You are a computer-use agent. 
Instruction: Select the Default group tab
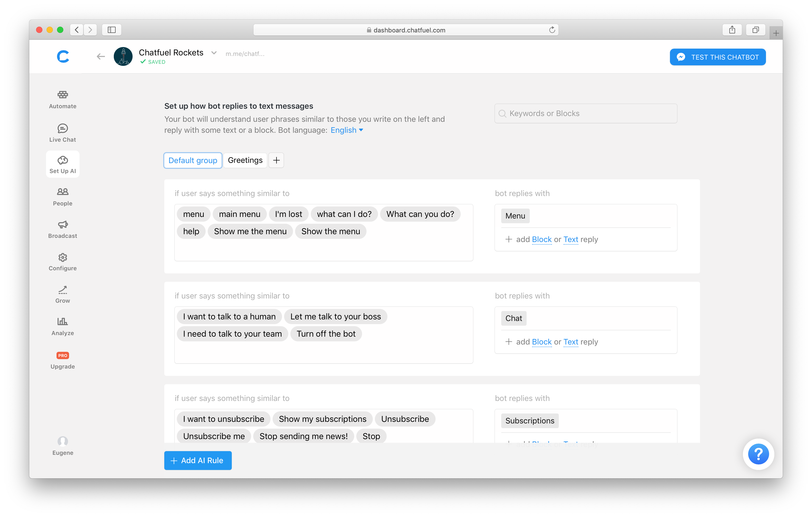pos(193,160)
